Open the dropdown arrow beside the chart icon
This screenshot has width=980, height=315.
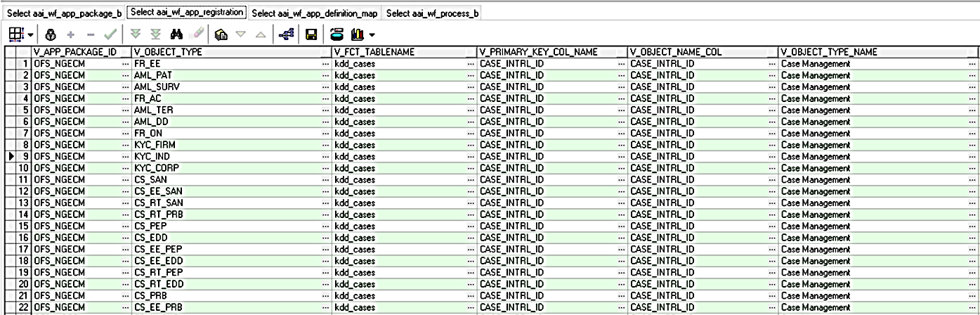coord(372,34)
